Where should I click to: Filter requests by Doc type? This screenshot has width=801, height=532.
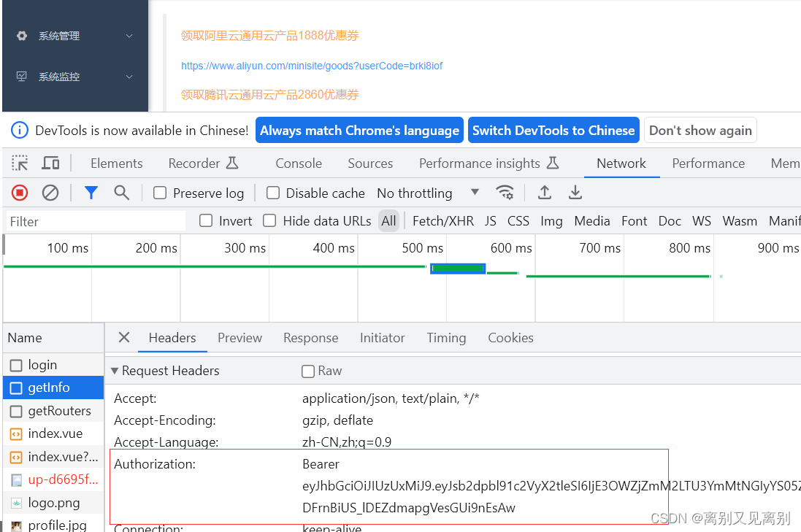tap(670, 221)
